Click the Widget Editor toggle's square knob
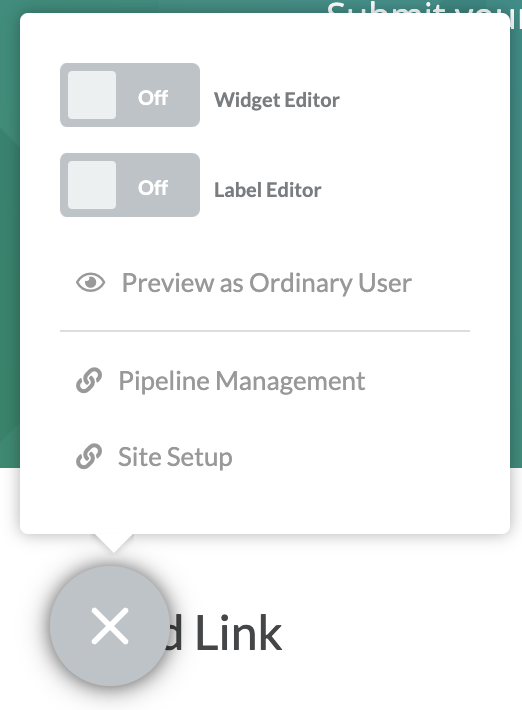The image size is (522, 710). click(92, 95)
